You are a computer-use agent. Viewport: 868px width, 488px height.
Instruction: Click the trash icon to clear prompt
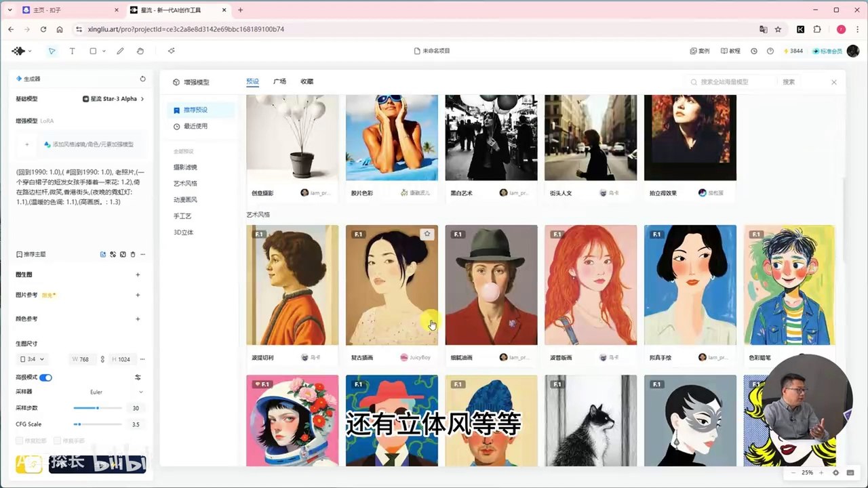[x=132, y=254]
